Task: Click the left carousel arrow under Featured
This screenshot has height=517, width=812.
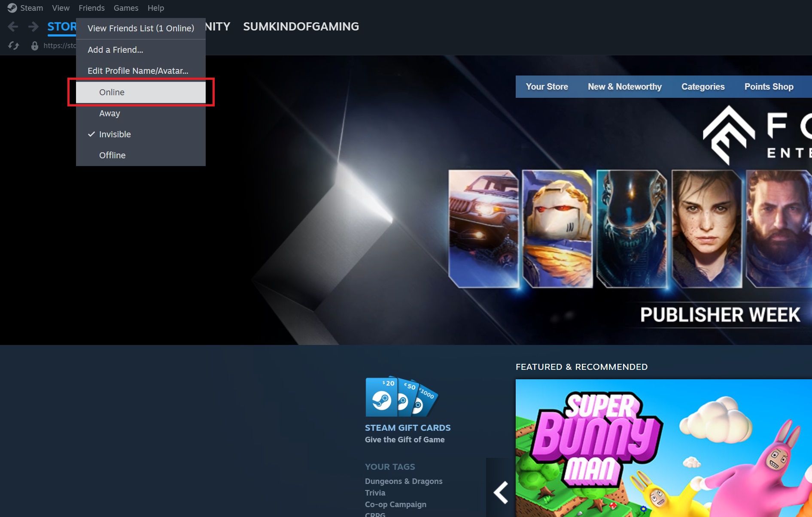Action: tap(501, 493)
